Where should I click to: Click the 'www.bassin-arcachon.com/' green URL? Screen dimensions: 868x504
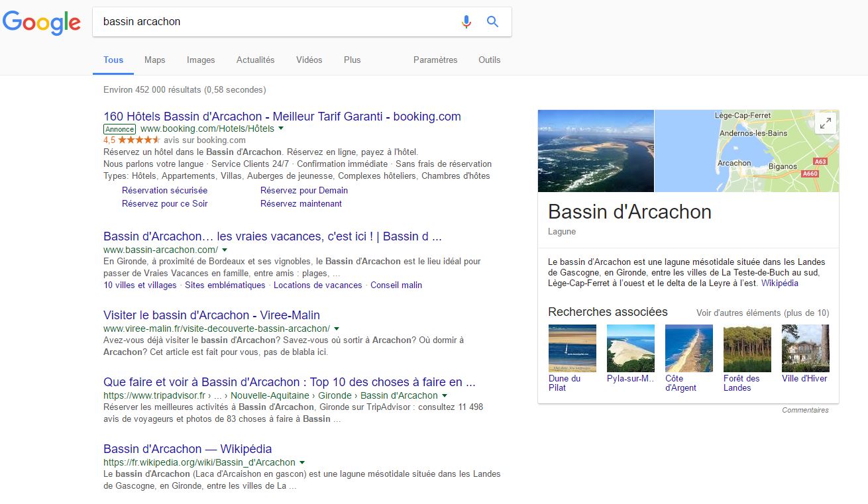[x=161, y=250]
